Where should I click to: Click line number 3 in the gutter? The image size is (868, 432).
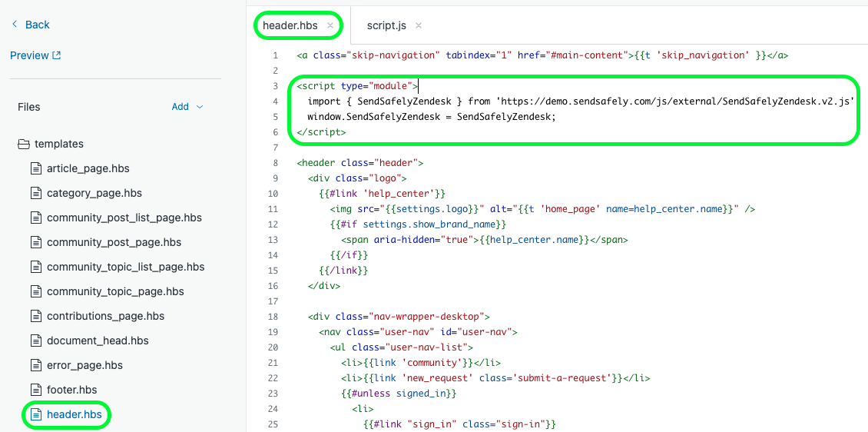coord(275,86)
